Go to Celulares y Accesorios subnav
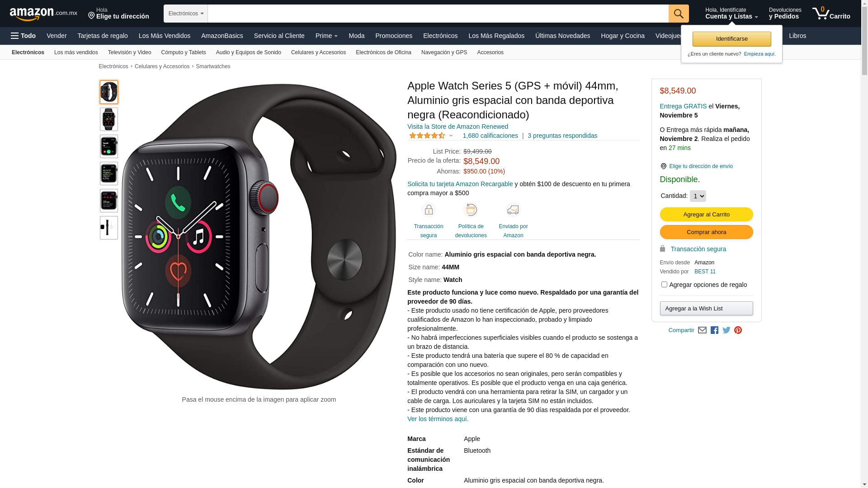 pos(318,52)
